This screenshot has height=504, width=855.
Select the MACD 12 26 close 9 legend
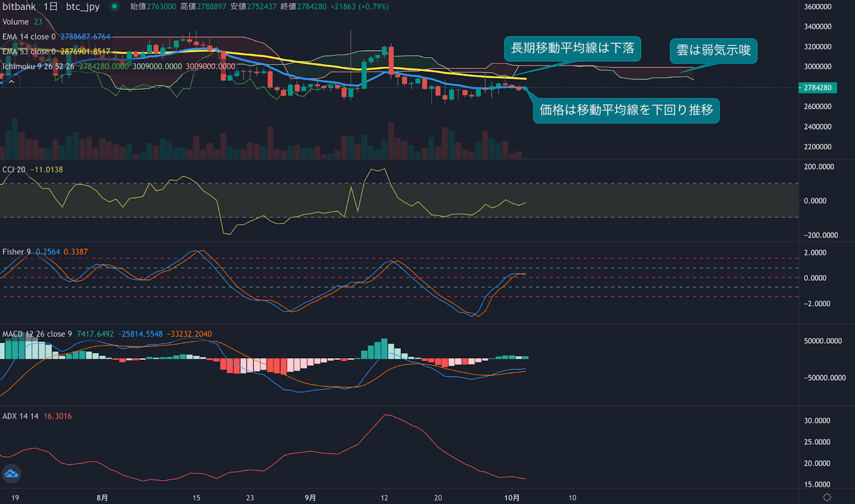35,333
